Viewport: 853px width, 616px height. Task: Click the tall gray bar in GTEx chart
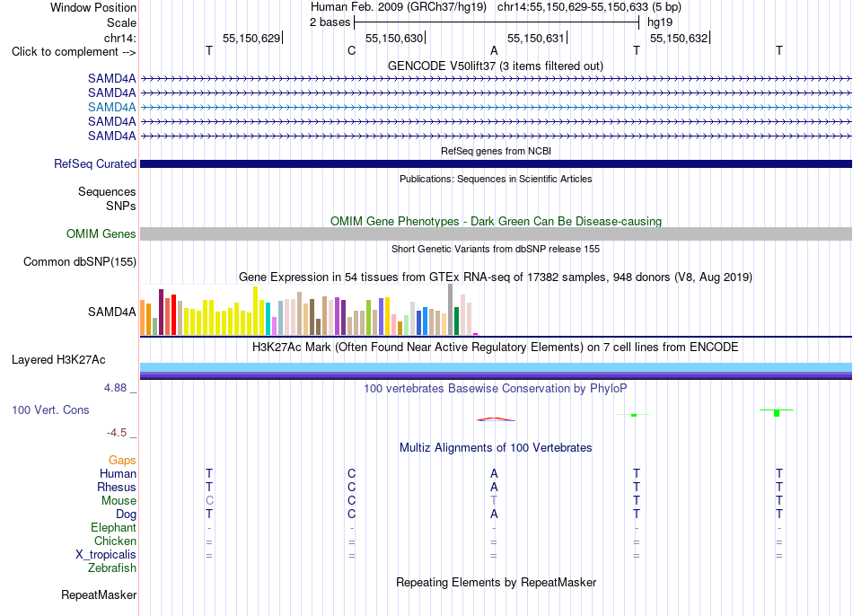[451, 310]
